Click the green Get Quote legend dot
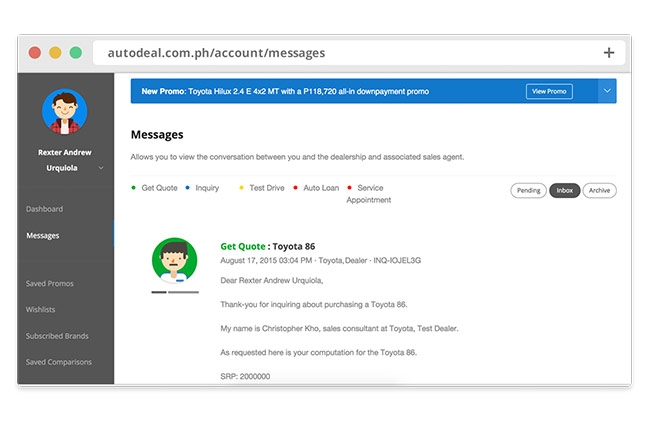This screenshot has height=430, width=650. click(133, 187)
